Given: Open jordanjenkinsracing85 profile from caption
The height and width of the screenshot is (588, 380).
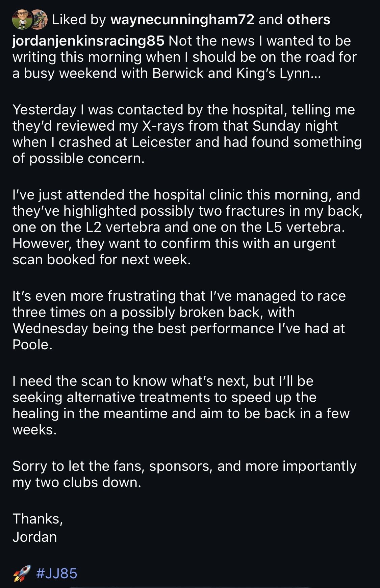Looking at the screenshot, I should click(88, 41).
